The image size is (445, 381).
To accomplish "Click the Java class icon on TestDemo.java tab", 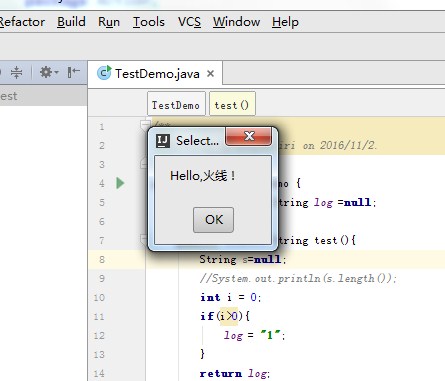I will pos(104,73).
